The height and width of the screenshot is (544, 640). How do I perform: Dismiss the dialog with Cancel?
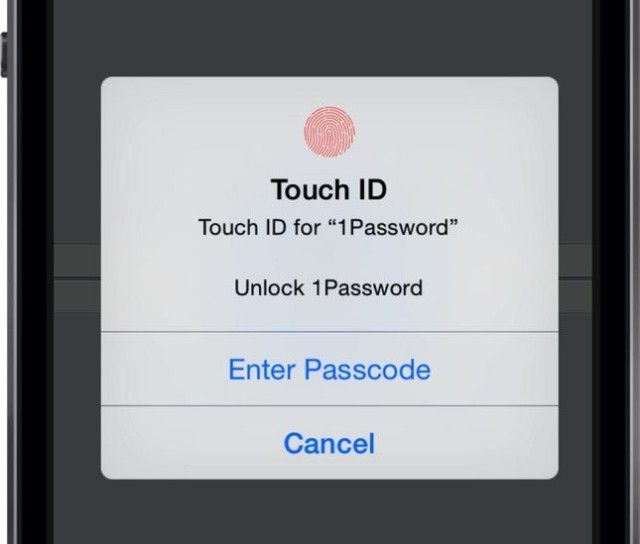coord(329,443)
